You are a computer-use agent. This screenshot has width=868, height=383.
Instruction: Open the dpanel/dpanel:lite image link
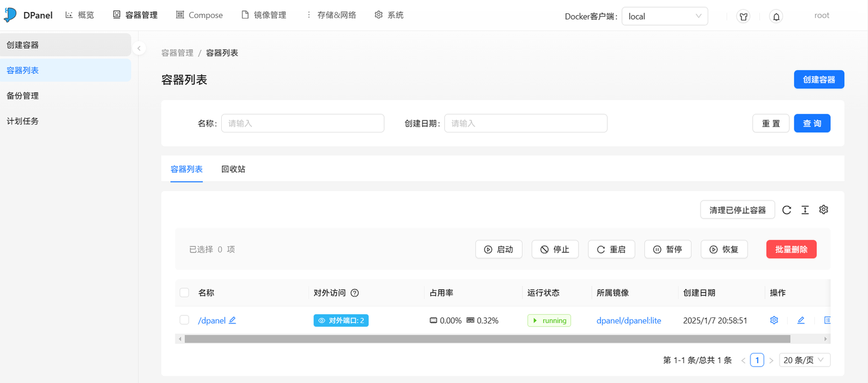click(629, 320)
